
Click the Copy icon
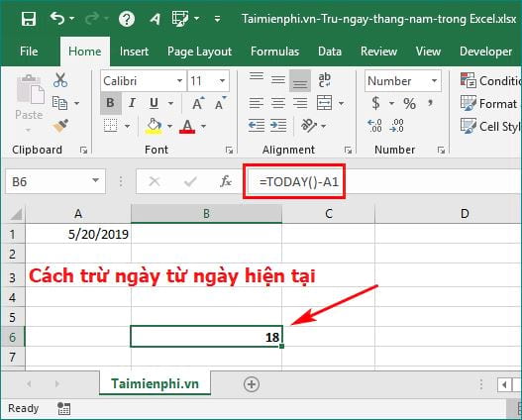click(59, 103)
